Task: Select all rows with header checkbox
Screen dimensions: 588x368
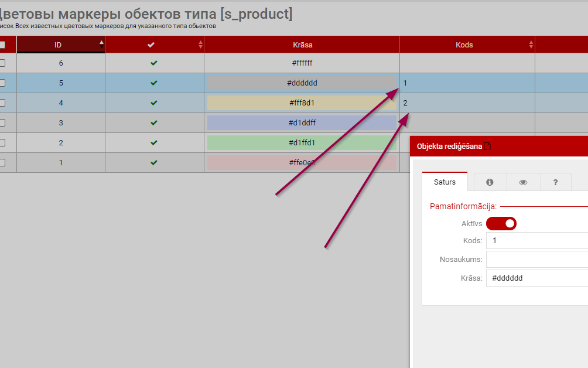Action: point(2,45)
